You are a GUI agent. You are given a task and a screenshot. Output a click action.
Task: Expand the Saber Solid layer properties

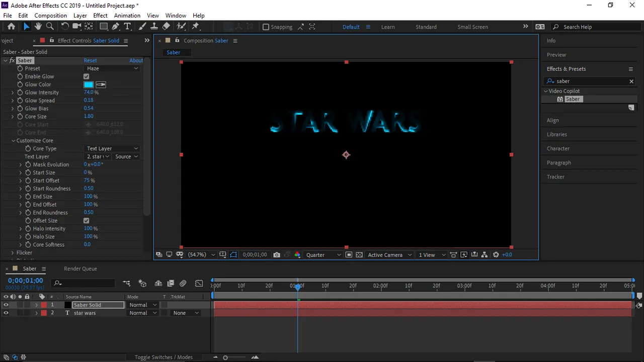coord(36,305)
